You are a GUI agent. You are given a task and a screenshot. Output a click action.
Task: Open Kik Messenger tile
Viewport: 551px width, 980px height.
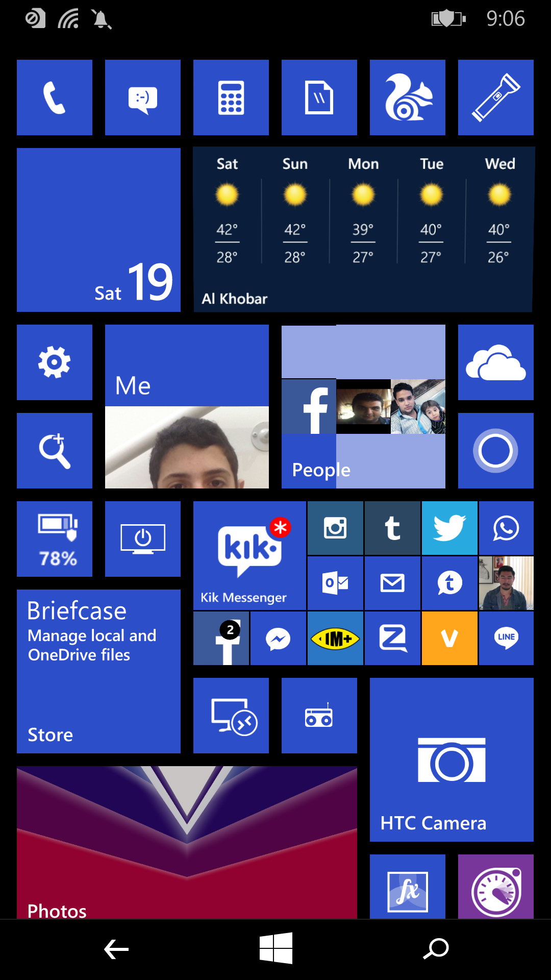[249, 555]
